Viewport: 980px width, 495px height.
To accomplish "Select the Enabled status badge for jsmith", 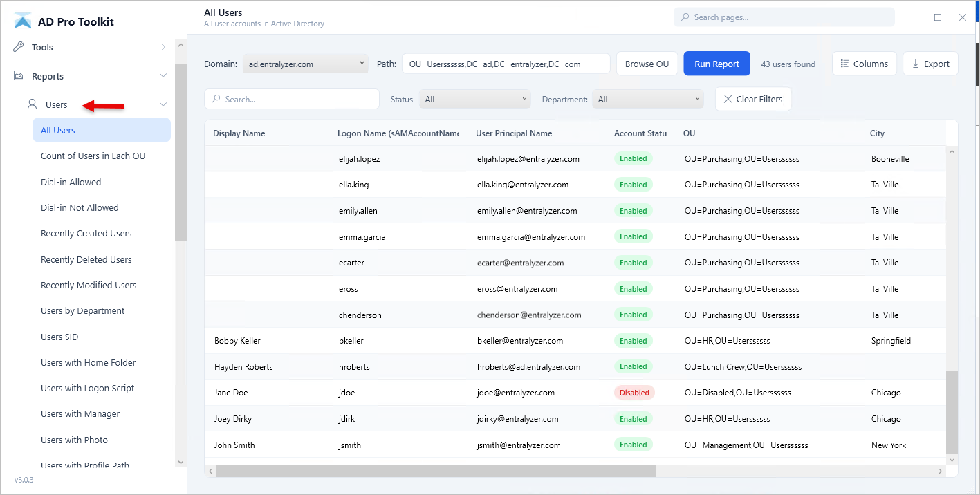I will (x=633, y=444).
